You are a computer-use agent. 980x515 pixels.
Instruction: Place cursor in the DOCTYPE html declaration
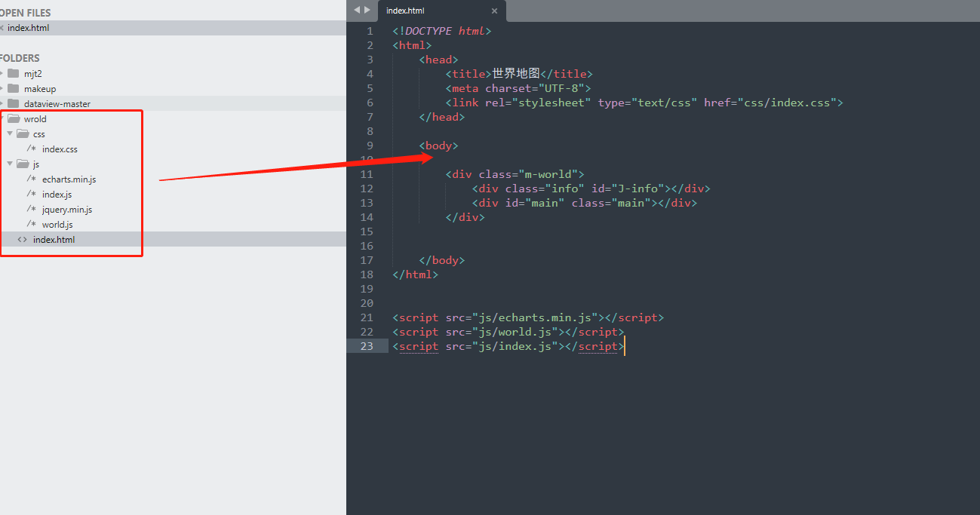coord(442,31)
